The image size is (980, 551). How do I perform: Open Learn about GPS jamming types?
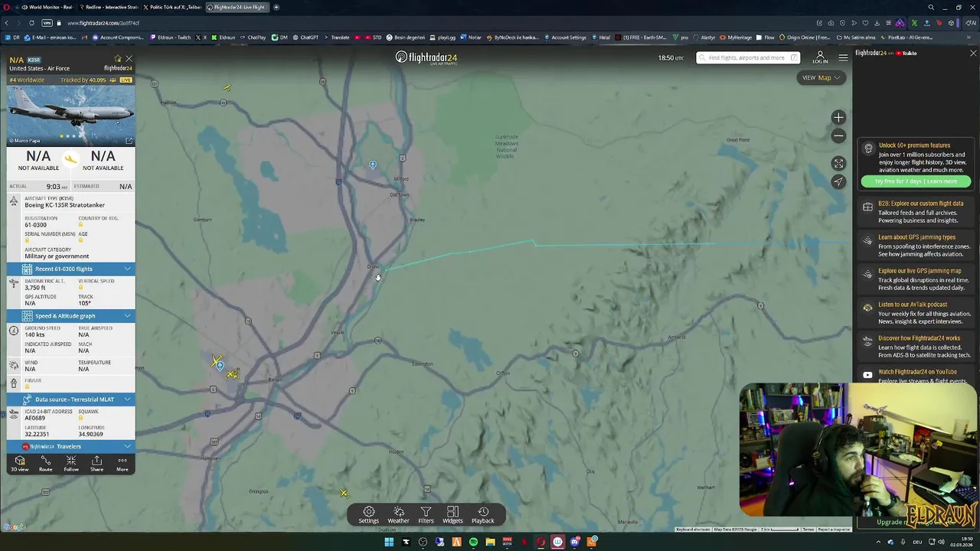(x=916, y=246)
